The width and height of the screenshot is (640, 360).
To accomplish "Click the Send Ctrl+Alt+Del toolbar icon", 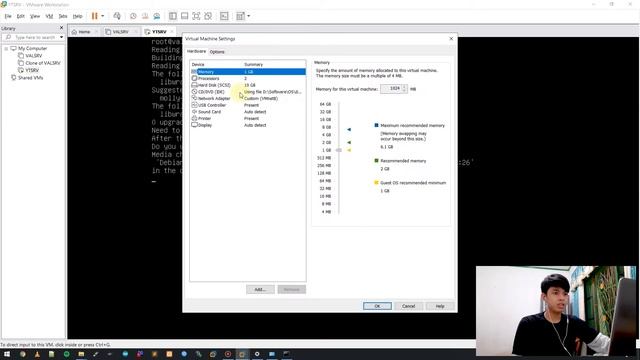I will click(117, 16).
